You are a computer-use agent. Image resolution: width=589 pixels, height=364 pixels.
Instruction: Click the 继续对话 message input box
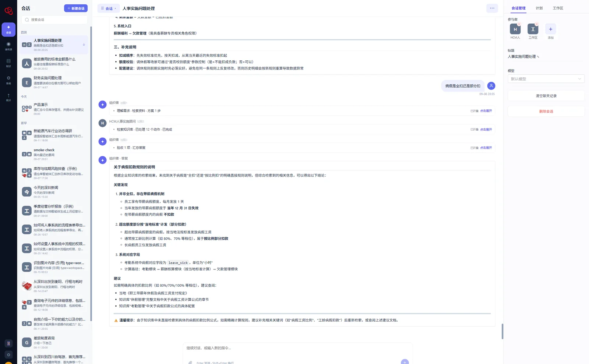pos(297,348)
